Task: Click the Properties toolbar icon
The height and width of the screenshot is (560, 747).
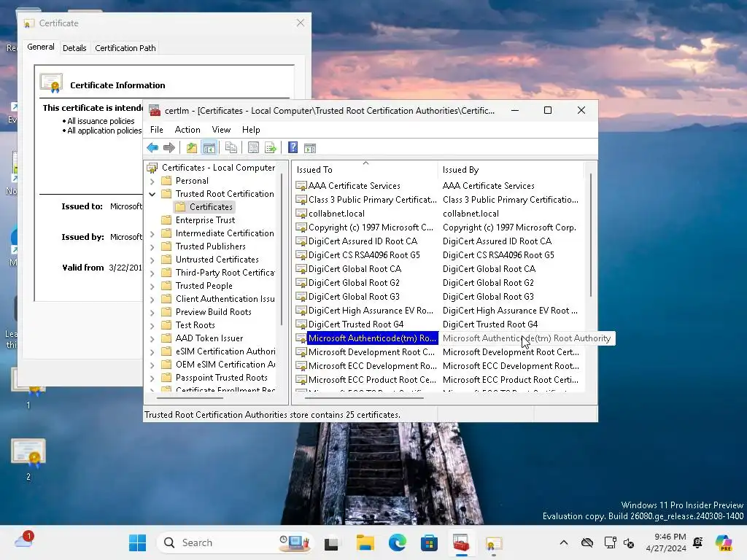Action: pyautogui.click(x=253, y=147)
